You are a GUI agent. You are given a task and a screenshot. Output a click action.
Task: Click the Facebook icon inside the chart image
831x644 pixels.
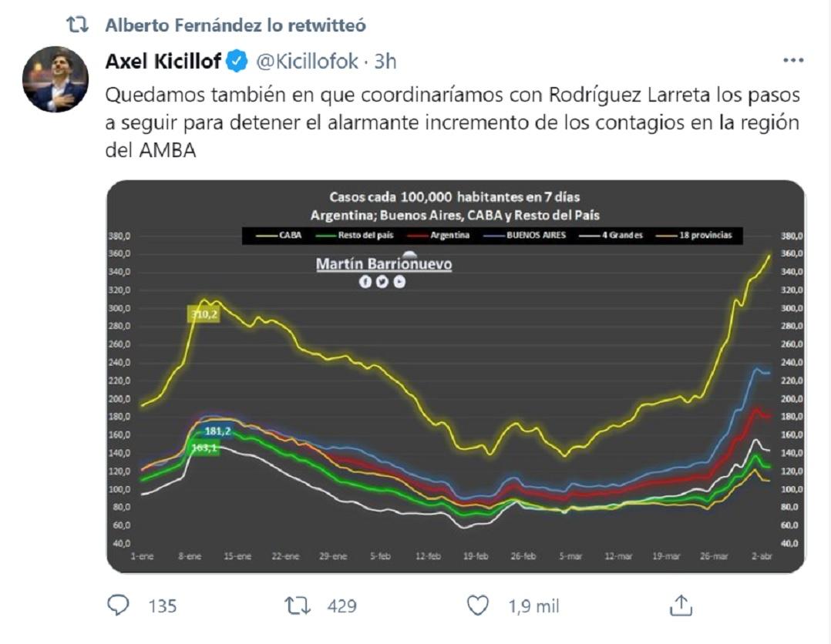pyautogui.click(x=365, y=281)
